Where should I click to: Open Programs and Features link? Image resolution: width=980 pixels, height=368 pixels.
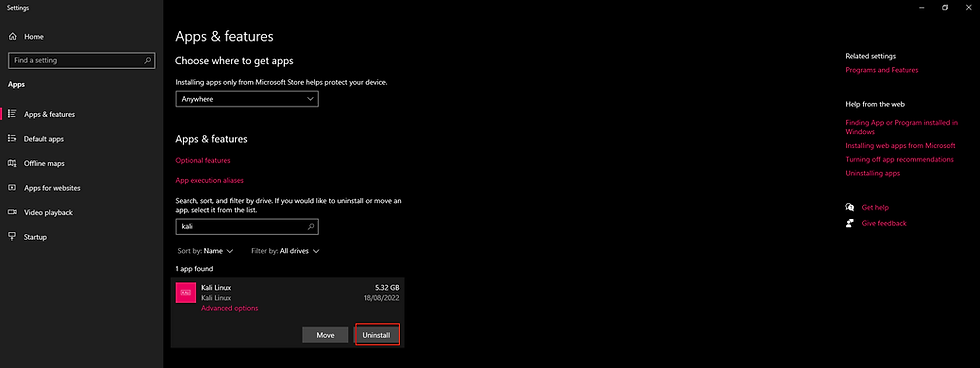(x=882, y=70)
